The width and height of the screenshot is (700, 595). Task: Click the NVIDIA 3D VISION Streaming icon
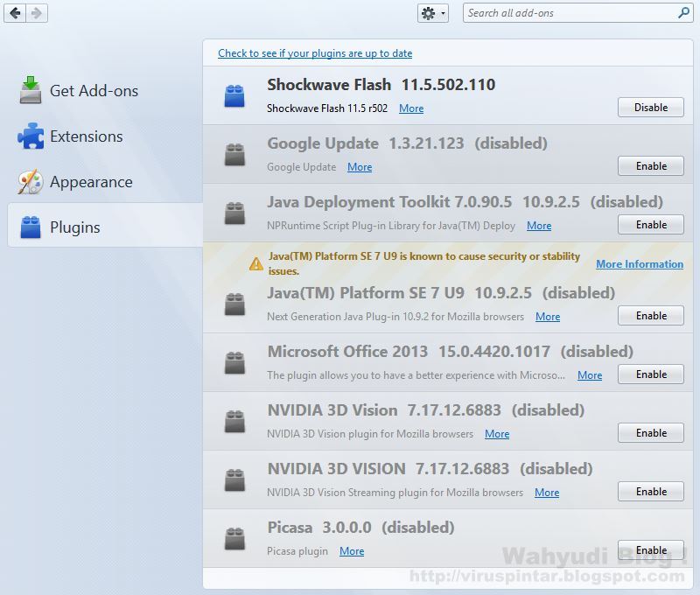234,479
